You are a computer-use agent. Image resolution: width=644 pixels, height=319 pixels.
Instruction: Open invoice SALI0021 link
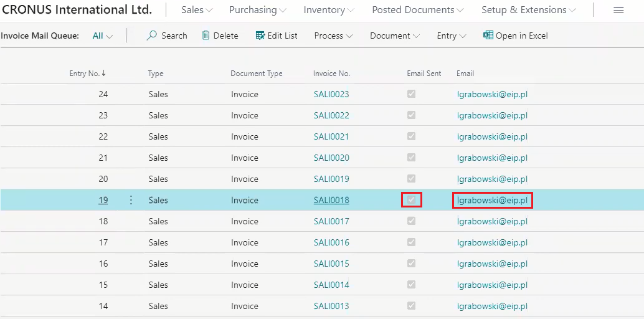[331, 136]
